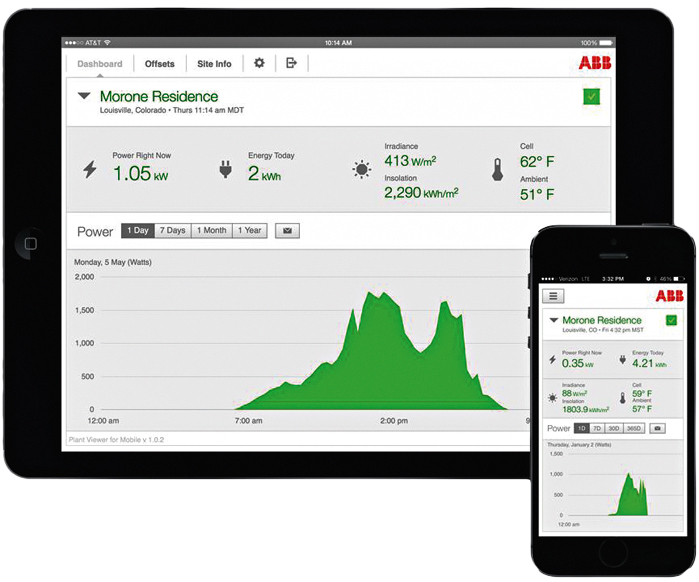Show 1 Month power range
The image size is (699, 582).
click(x=211, y=231)
